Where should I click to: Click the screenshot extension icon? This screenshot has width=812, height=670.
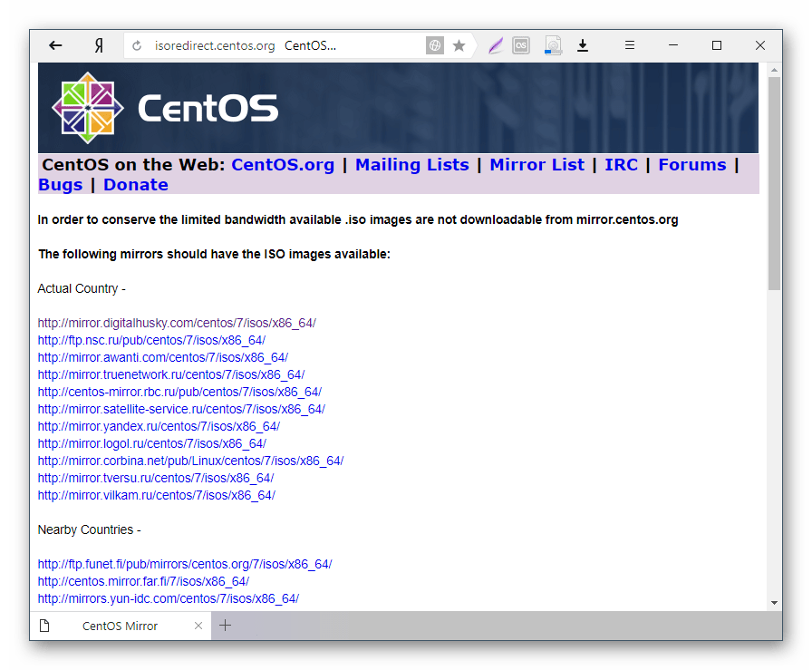[x=552, y=44]
